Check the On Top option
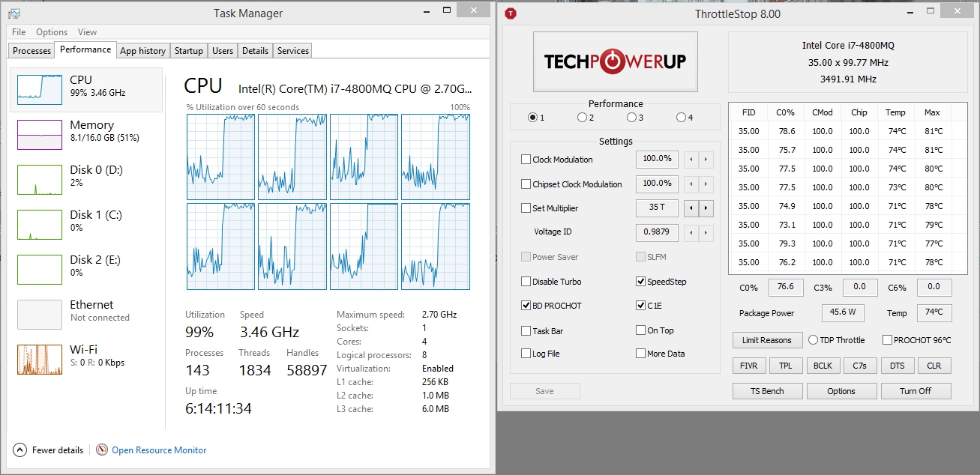Viewport: 980px width, 475px height. tap(640, 330)
